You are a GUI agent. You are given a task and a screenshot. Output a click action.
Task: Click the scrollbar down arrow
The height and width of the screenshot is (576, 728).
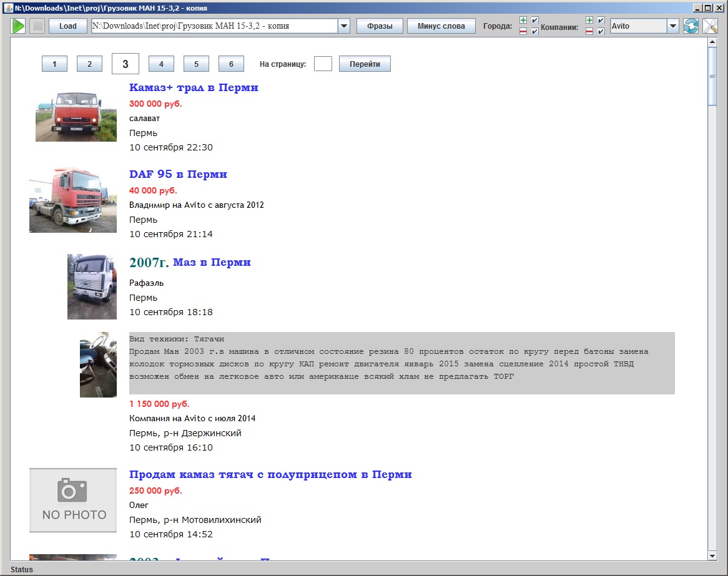click(712, 555)
